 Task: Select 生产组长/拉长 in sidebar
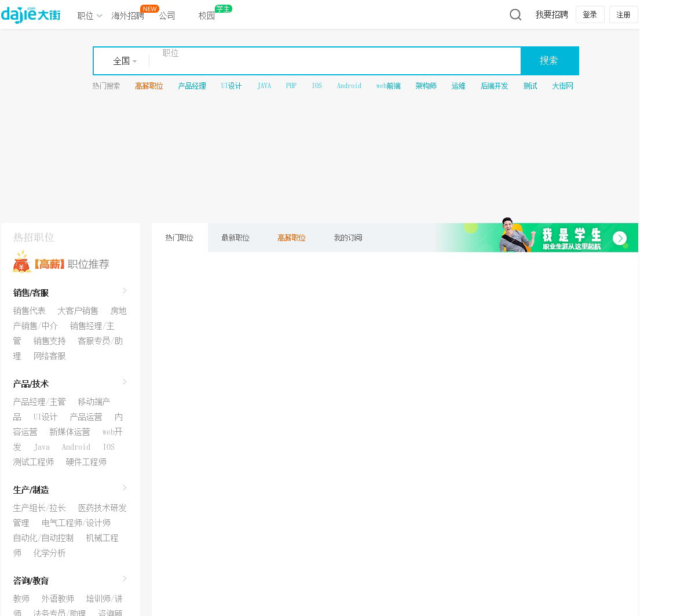[39, 508]
